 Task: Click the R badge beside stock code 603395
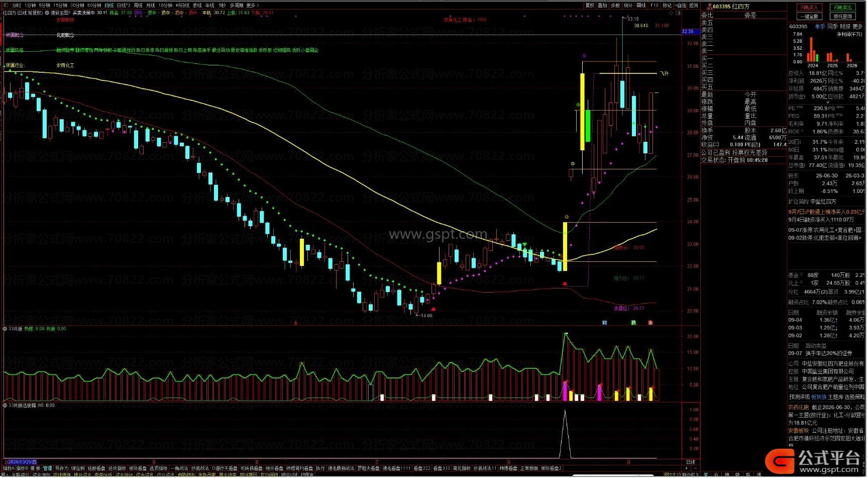(x=710, y=6)
